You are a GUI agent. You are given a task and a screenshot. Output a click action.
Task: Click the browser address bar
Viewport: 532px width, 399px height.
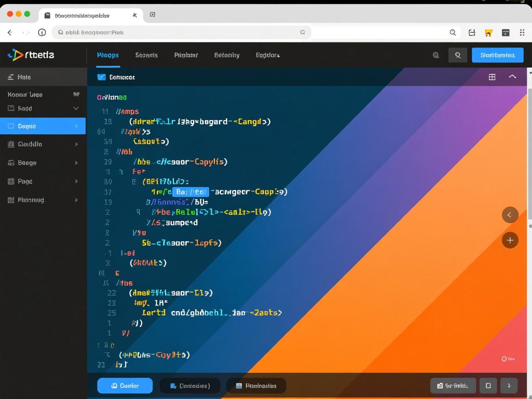tap(180, 32)
